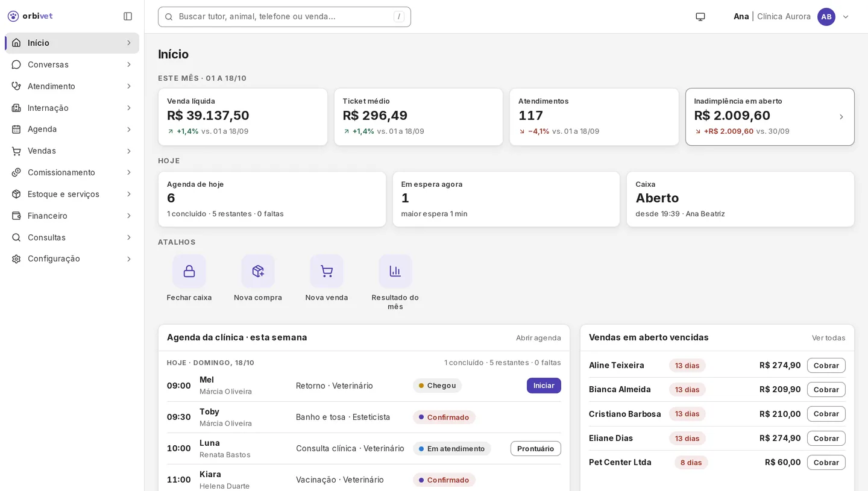Select Estoque e serviços menu label
This screenshot has width=868, height=491.
tap(63, 194)
